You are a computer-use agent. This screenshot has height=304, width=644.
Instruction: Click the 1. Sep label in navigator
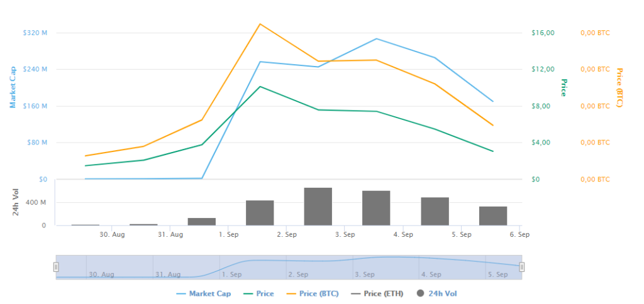pyautogui.click(x=231, y=274)
